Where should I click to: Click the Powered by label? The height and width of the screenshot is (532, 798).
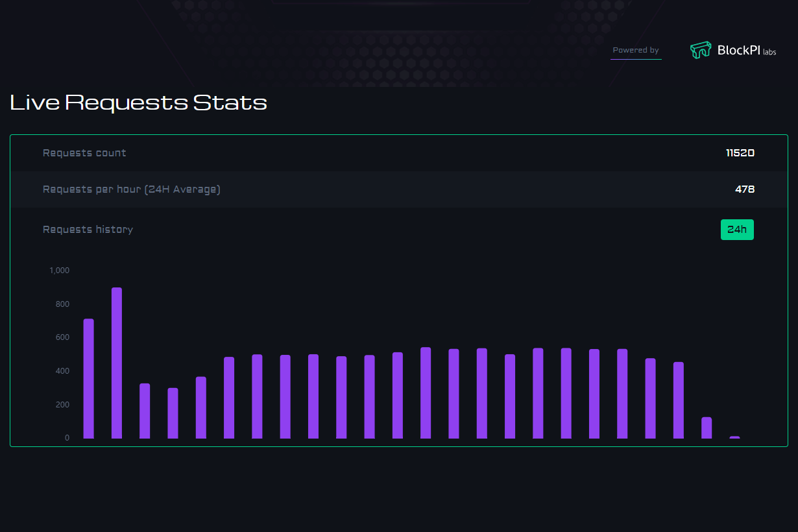636,50
